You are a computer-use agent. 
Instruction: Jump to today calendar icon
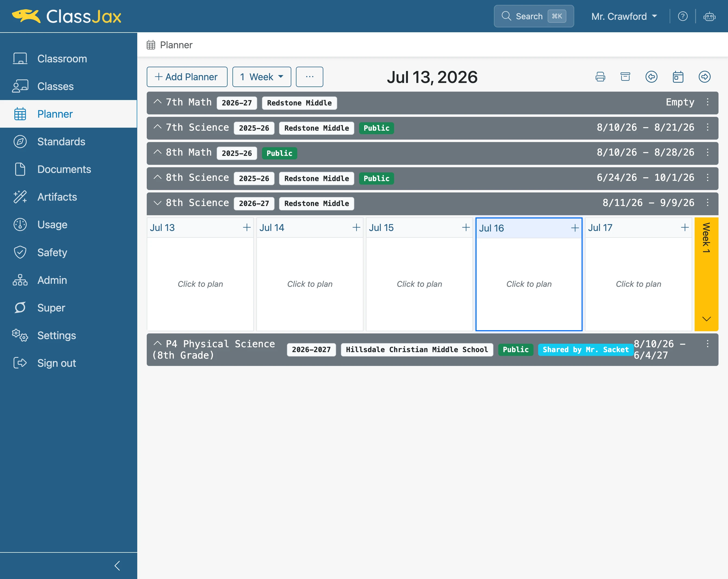pos(678,77)
